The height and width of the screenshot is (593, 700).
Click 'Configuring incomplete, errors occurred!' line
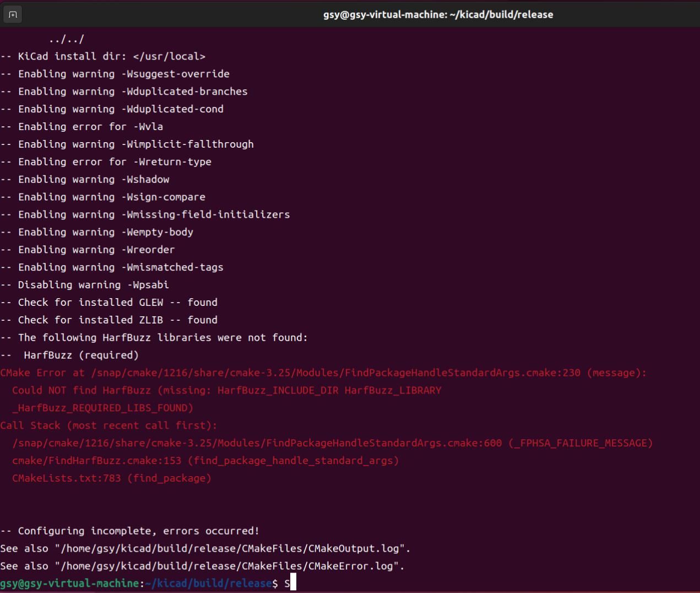pyautogui.click(x=130, y=531)
